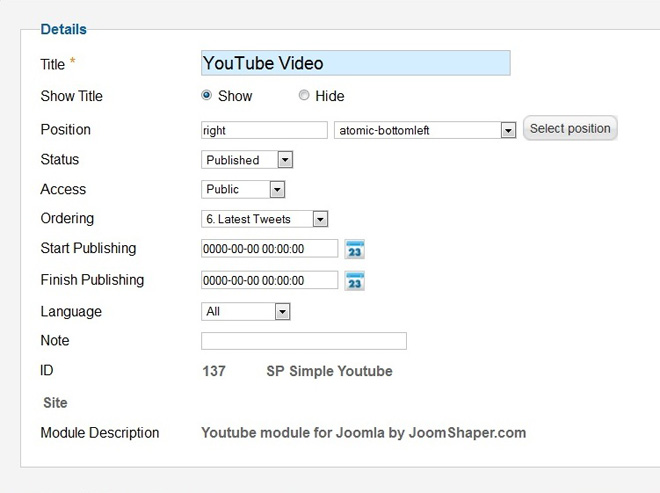Open the Access dropdown showing Public
This screenshot has height=493, width=660.
click(x=277, y=190)
